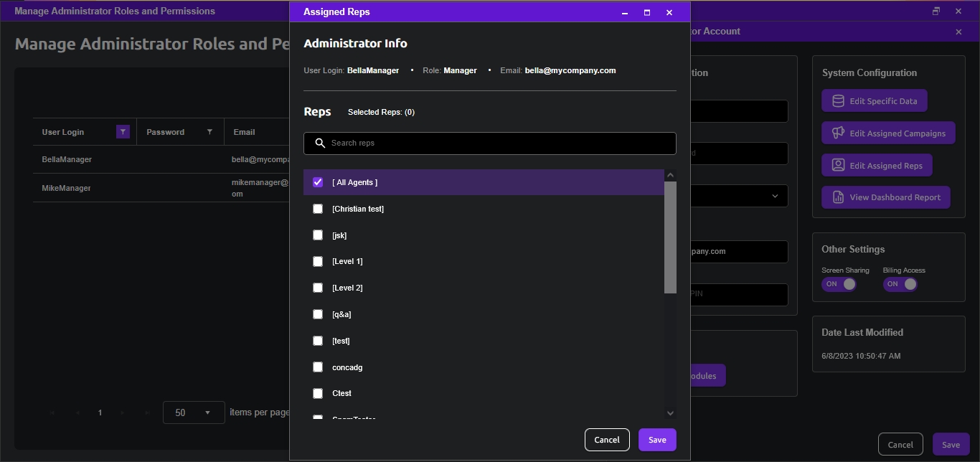Check the [Level 2] checkbox

tap(318, 288)
